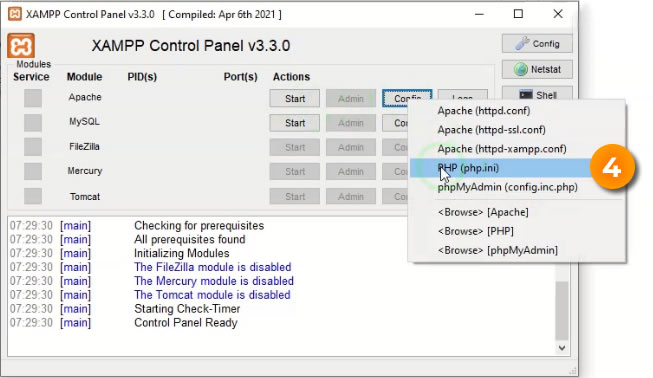The image size is (653, 378).
Task: Click log line 'Checking for prerequisites'
Action: click(x=199, y=226)
